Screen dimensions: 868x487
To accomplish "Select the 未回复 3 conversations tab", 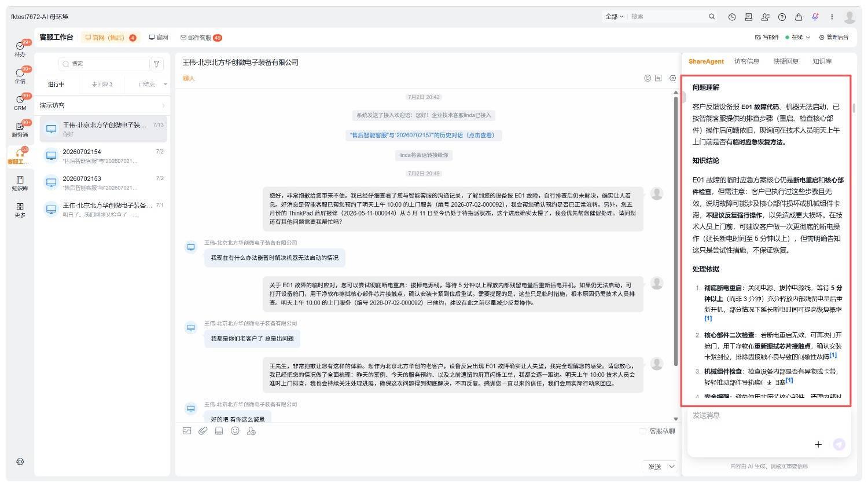I will [x=102, y=85].
